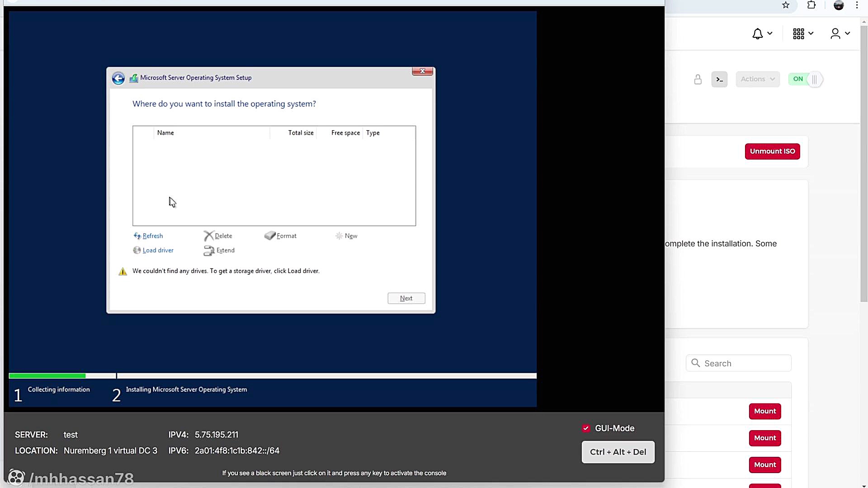868x488 pixels.
Task: Click the blue back arrow in Setup
Action: point(118,78)
